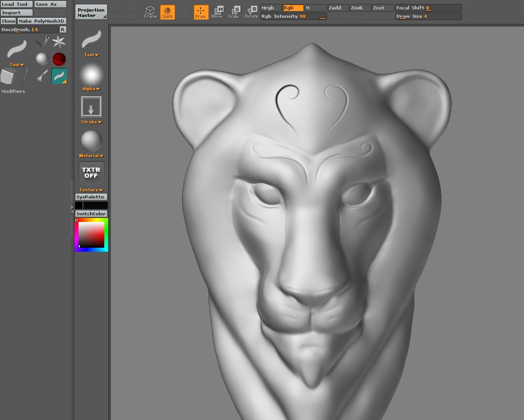Select the Scale transform icon
Screen dimensions: 524x420
click(x=233, y=12)
